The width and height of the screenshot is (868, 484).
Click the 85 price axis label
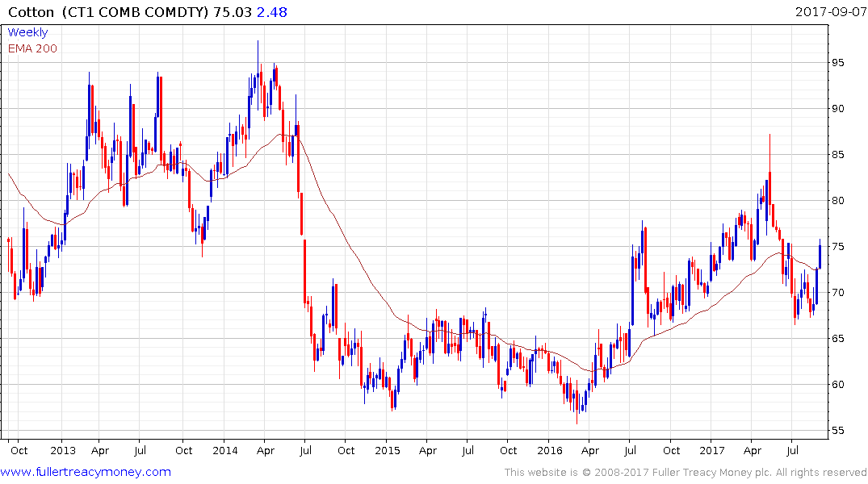tap(838, 154)
